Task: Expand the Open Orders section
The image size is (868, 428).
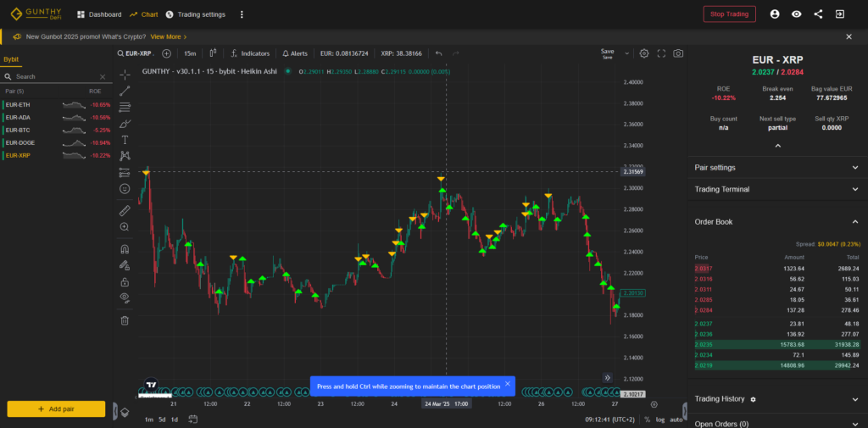Action: point(777,424)
